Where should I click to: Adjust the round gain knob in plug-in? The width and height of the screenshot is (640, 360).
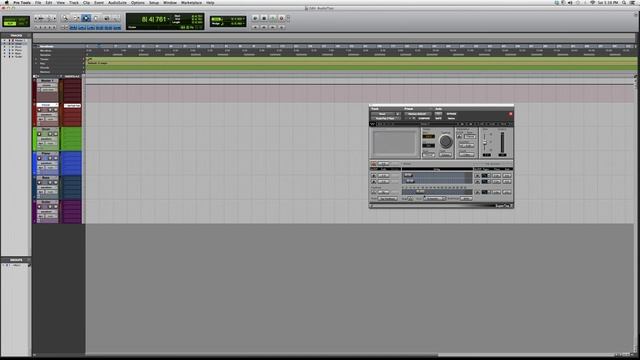pos(445,142)
